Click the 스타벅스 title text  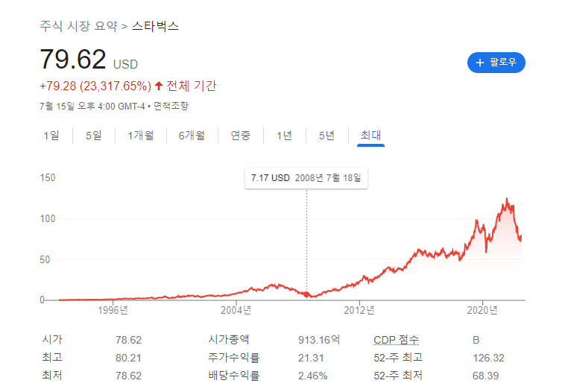coord(155,26)
